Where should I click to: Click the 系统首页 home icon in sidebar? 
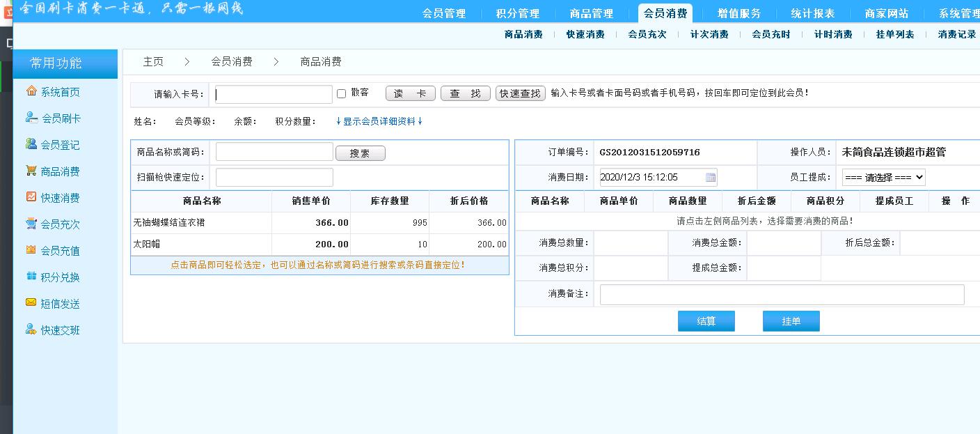(31, 91)
